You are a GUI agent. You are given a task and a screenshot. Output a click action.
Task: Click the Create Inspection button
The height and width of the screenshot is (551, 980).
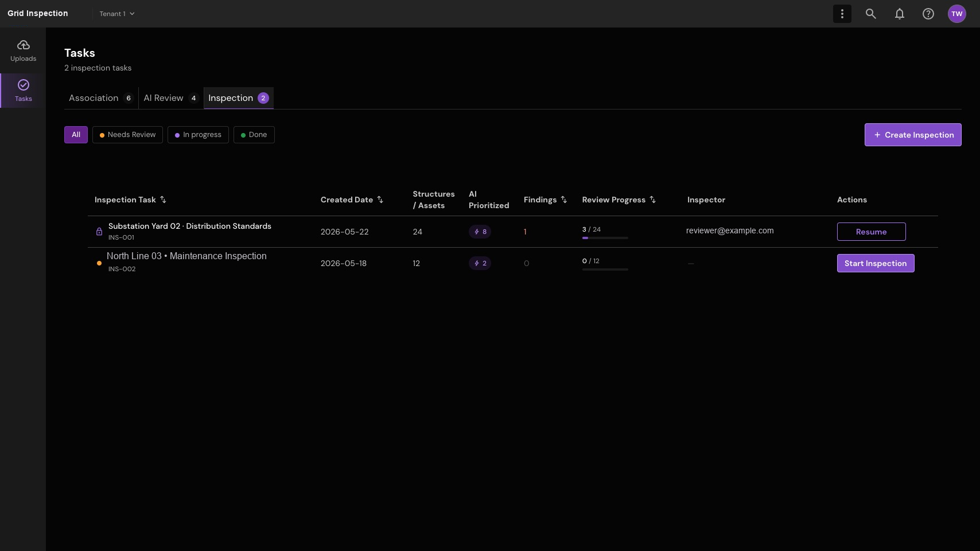click(913, 135)
